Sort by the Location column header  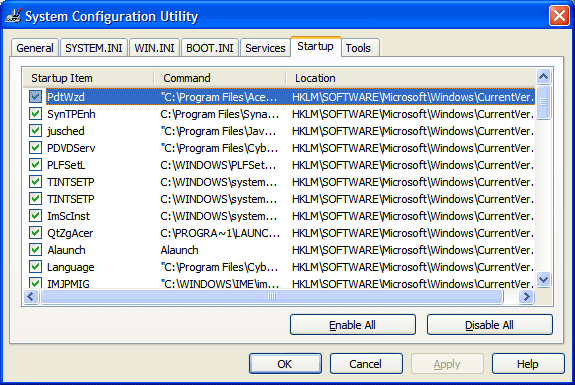(411, 78)
